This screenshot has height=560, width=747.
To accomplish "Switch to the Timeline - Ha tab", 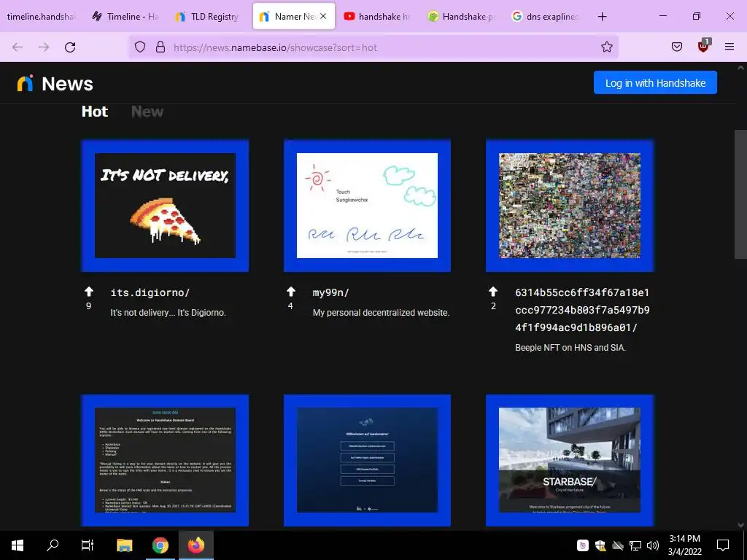I will click(x=125, y=17).
